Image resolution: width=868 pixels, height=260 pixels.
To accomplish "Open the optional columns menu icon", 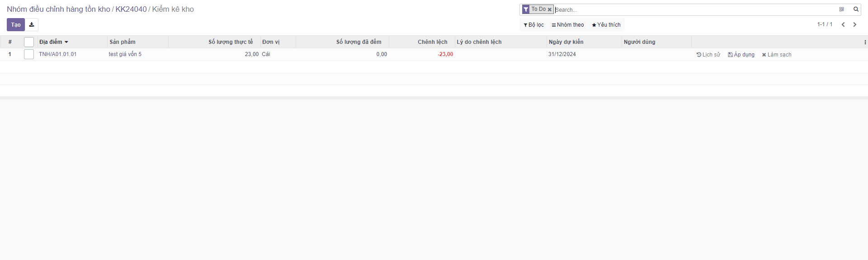I will pyautogui.click(x=865, y=42).
